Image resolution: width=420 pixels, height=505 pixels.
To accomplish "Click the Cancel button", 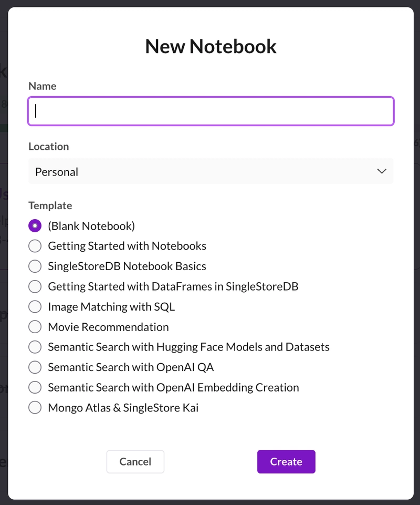I will [135, 461].
